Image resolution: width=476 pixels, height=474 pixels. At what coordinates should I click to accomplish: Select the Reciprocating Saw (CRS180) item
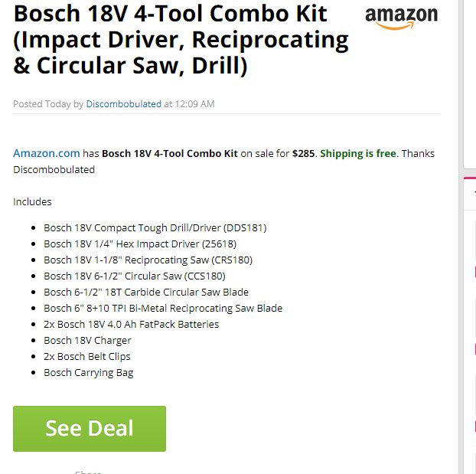pyautogui.click(x=148, y=260)
